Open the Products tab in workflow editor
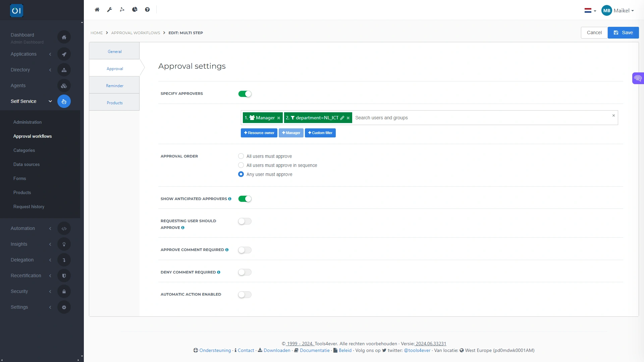Image resolution: width=644 pixels, height=362 pixels. click(x=114, y=103)
